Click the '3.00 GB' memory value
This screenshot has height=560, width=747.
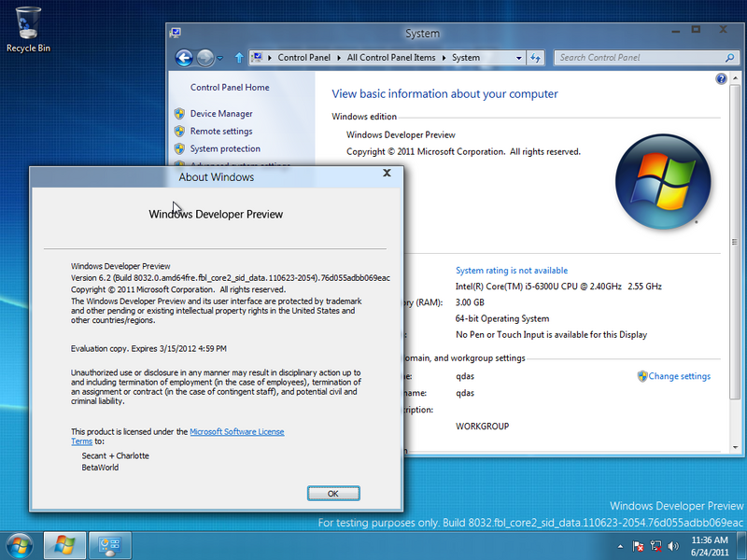click(470, 302)
